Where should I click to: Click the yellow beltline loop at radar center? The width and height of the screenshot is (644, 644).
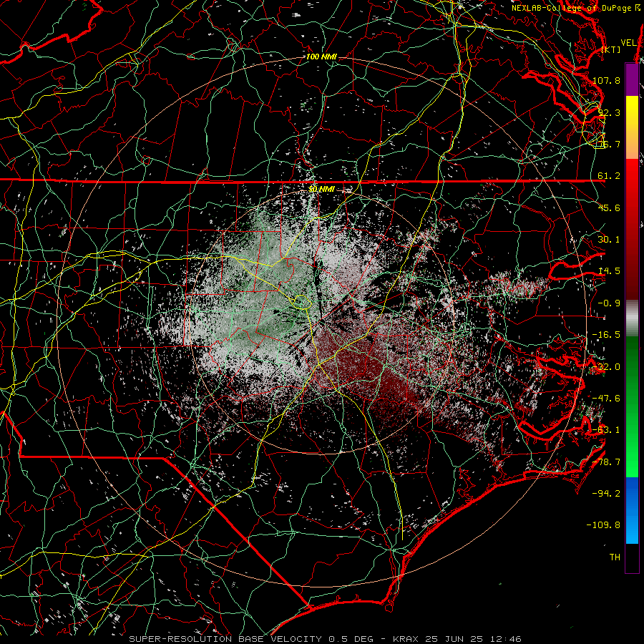point(303,302)
